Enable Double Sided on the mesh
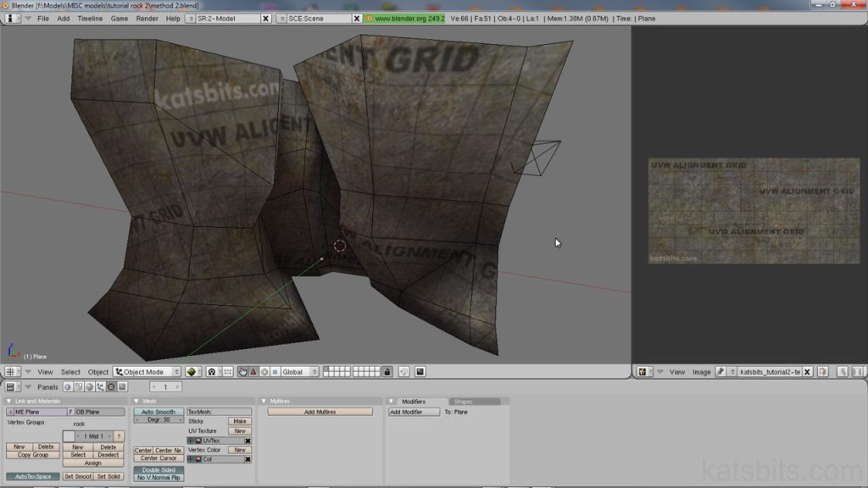Screen dimensions: 868x488 coord(158,469)
